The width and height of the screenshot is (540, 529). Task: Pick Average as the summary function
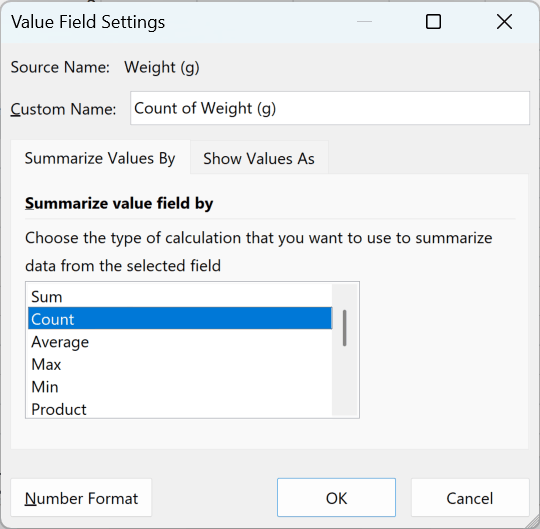click(180, 342)
